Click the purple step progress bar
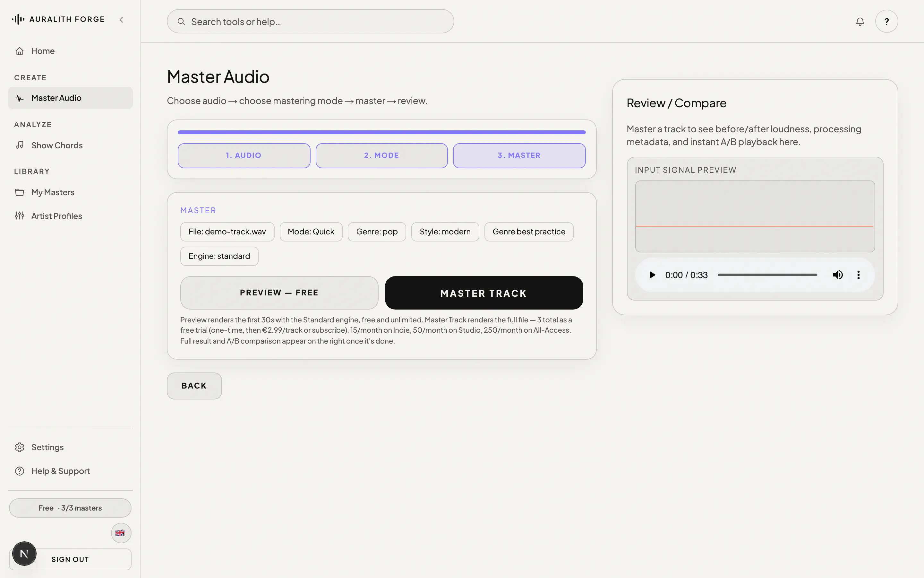Image resolution: width=924 pixels, height=578 pixels. 381,132
